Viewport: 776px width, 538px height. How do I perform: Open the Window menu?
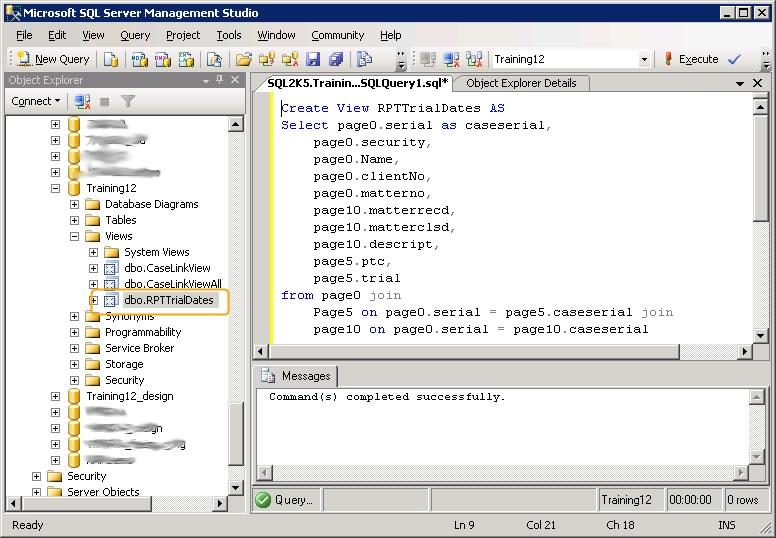point(276,35)
